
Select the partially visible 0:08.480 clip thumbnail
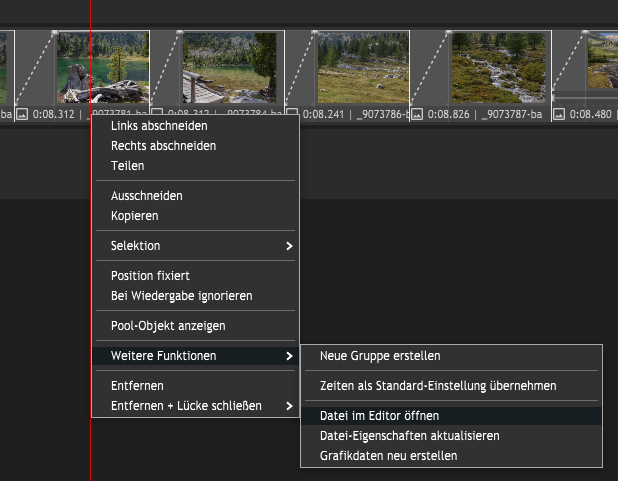click(x=603, y=61)
